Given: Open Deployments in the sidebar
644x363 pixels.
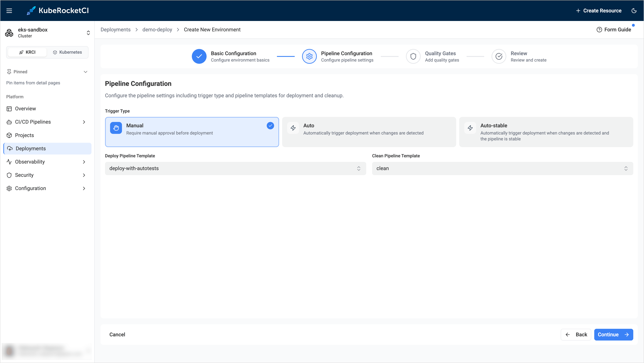Looking at the screenshot, I should [x=47, y=148].
